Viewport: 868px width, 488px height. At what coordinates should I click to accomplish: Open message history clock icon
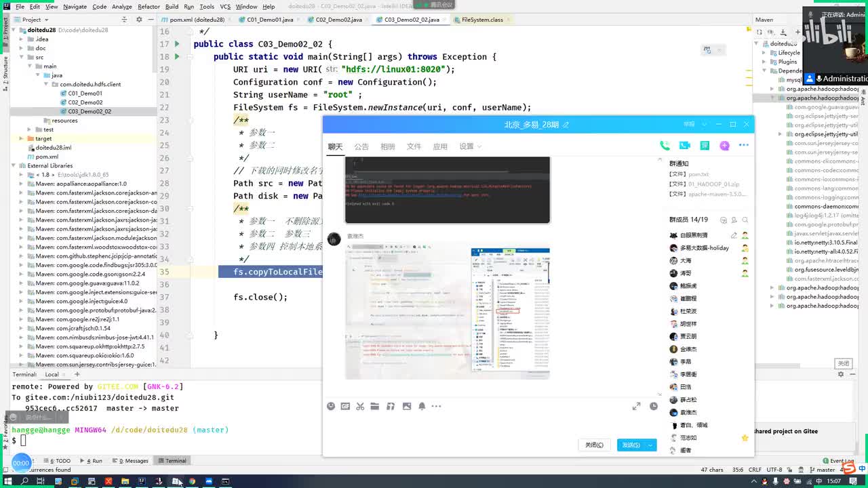tap(654, 406)
